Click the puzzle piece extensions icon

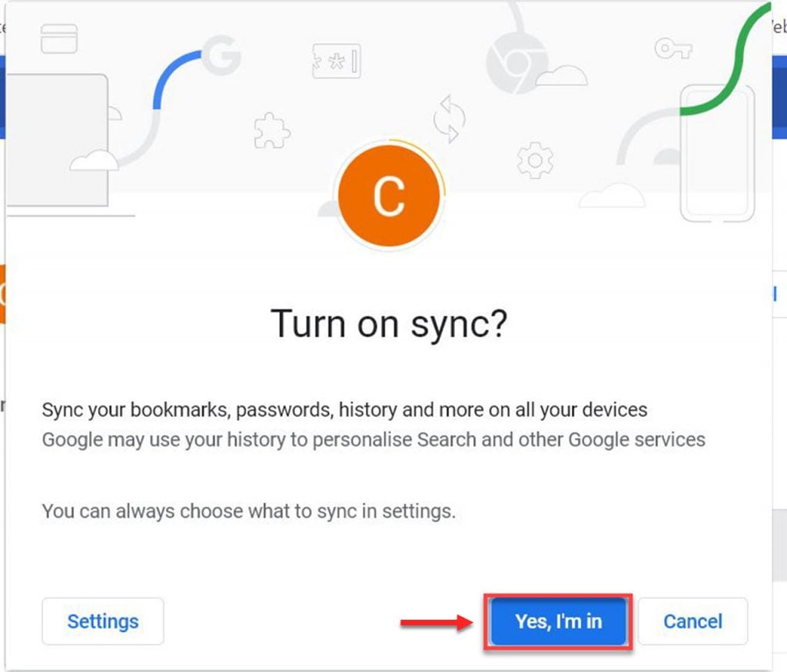click(x=271, y=131)
